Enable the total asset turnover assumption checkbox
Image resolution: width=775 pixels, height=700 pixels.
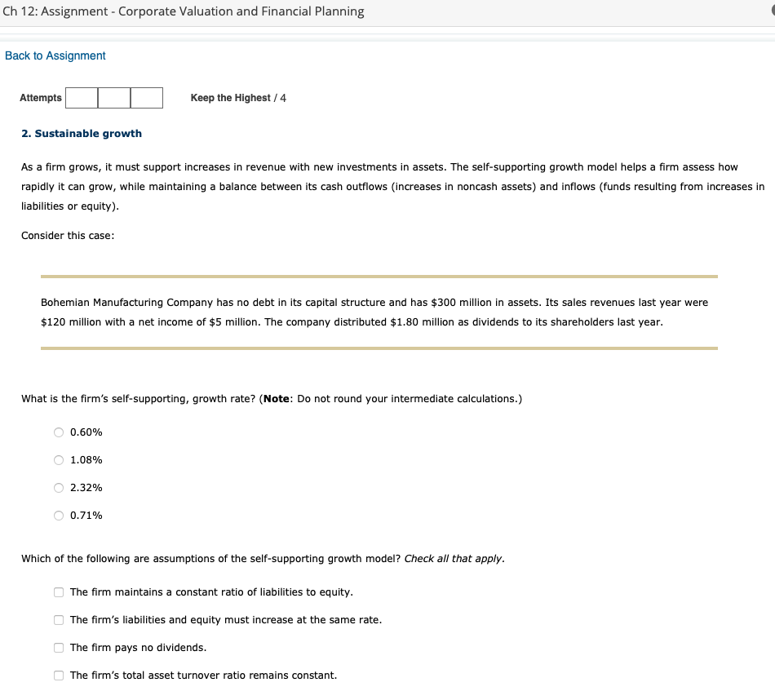coord(58,676)
